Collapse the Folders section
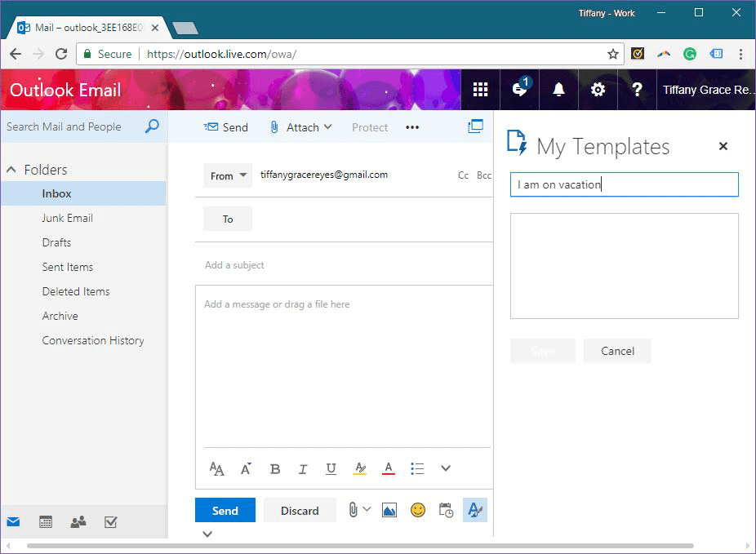The width and height of the screenshot is (756, 554). tap(11, 169)
